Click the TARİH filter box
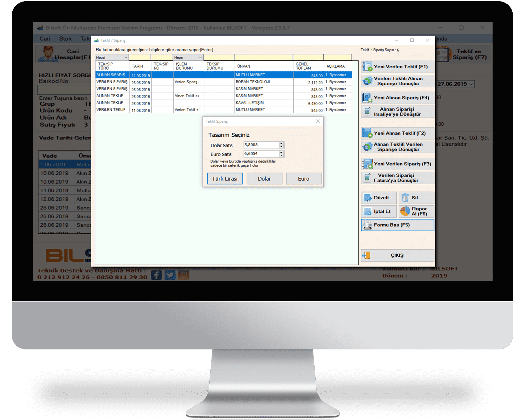Viewport: 525px width, 420px height. pos(140,58)
